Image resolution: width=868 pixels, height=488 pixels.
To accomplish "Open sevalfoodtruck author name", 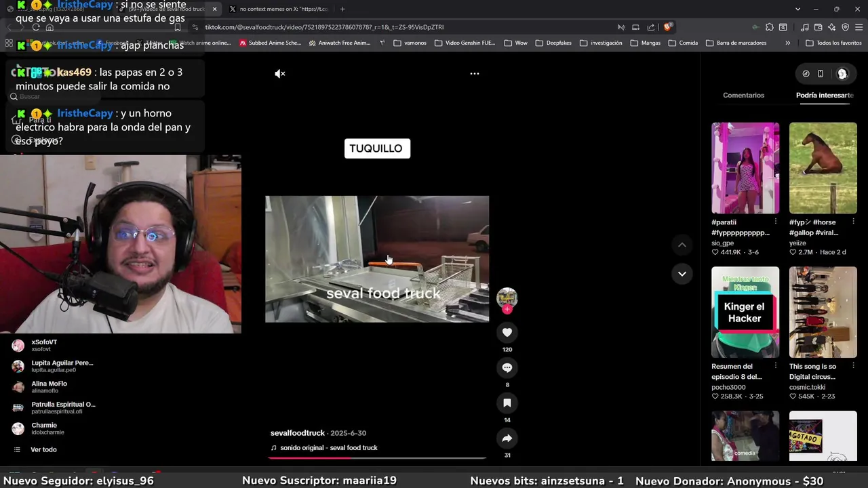I will coord(298,433).
